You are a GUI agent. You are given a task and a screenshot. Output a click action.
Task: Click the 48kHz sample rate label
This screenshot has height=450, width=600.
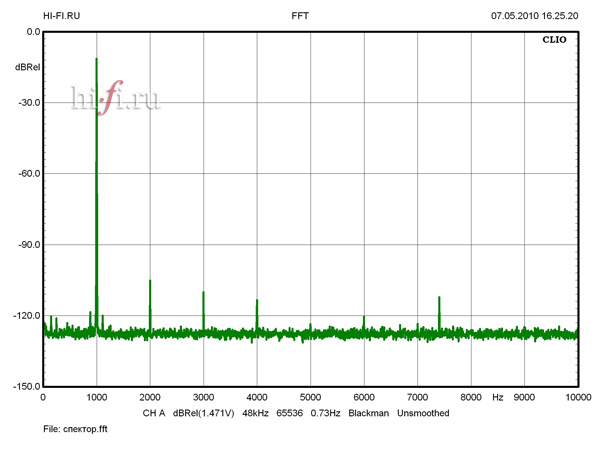click(x=257, y=412)
